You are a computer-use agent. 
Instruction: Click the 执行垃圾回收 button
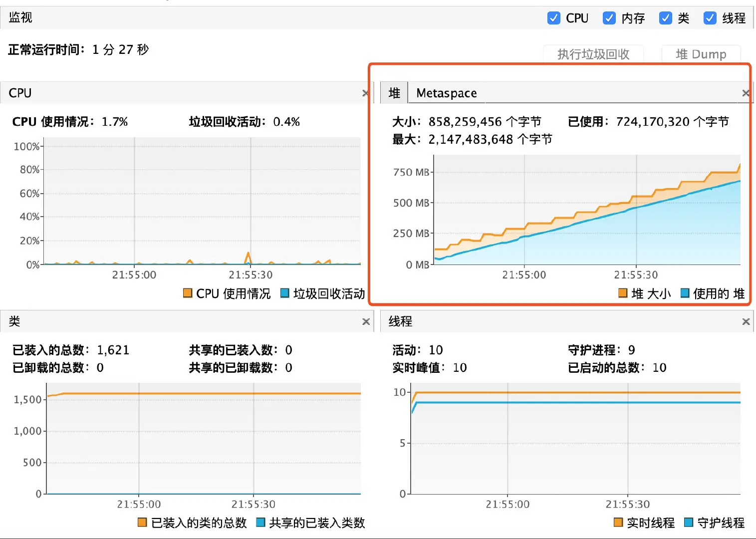593,54
